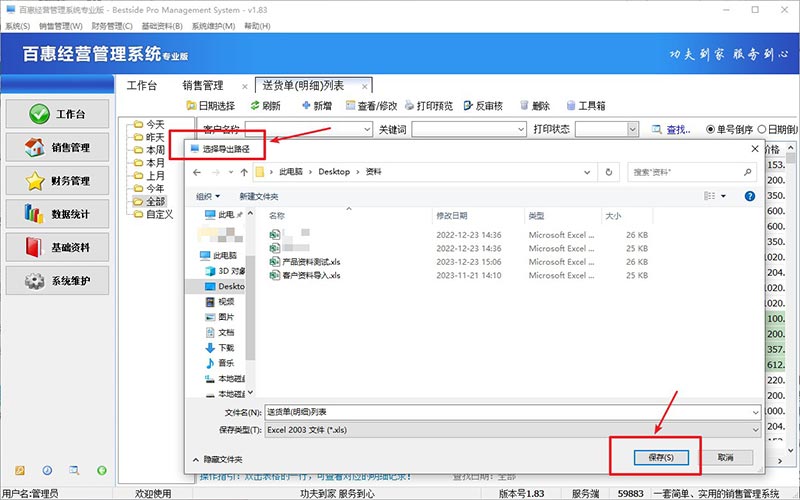Image resolution: width=800 pixels, height=500 pixels.
Task: Select the 单号倒序 radio button
Action: 710,130
